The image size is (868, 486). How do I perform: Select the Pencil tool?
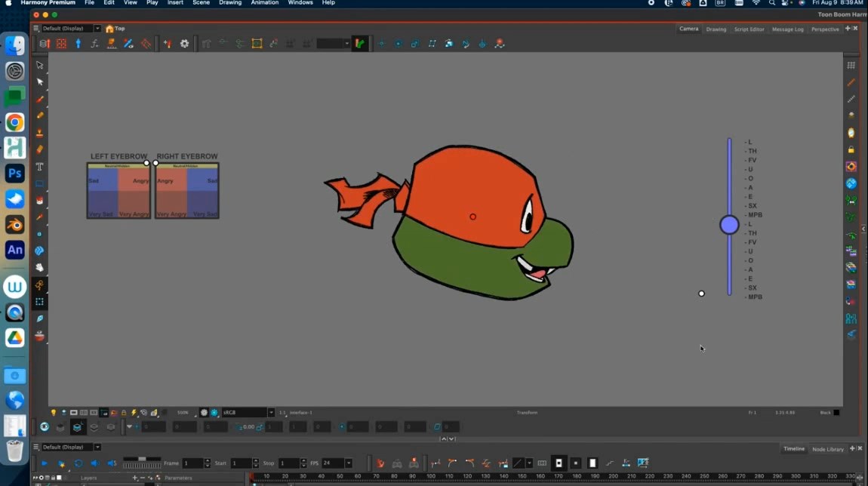click(x=40, y=115)
